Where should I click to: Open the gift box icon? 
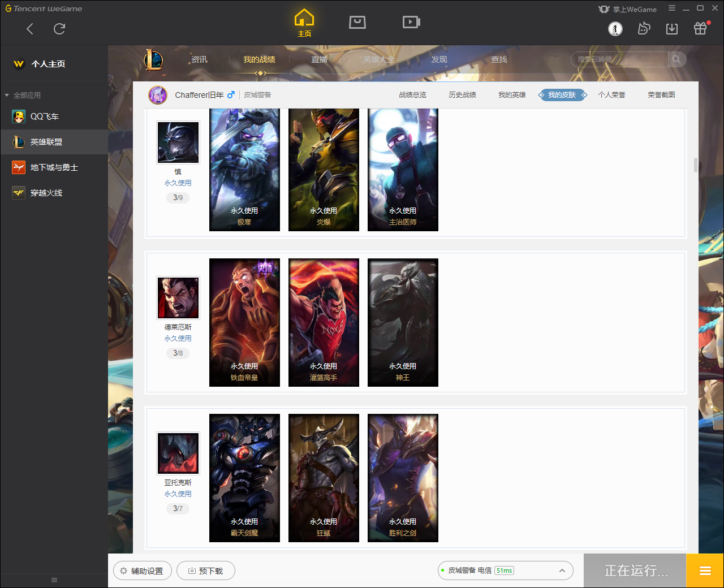[700, 29]
